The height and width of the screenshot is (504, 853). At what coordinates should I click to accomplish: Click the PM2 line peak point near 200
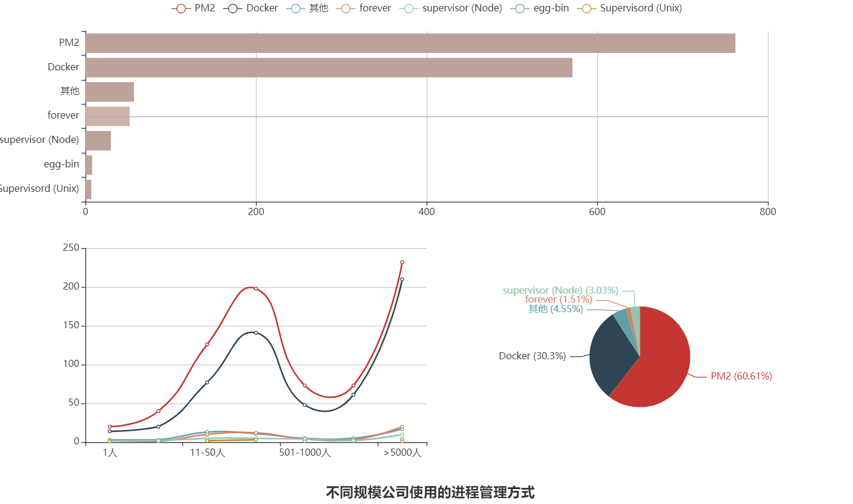[256, 288]
